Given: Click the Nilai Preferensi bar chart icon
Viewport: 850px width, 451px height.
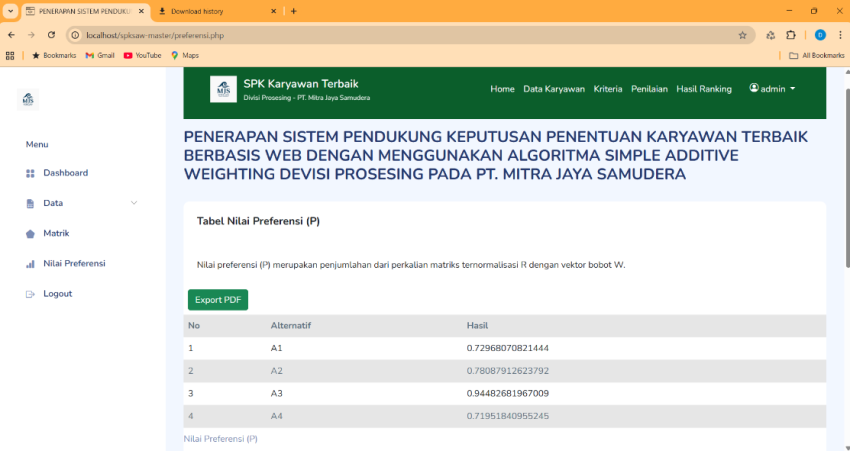Looking at the screenshot, I should point(30,264).
